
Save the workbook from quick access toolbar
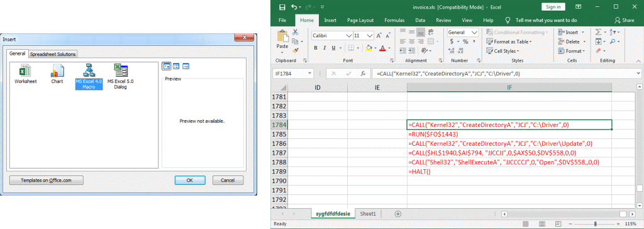pos(282,7)
